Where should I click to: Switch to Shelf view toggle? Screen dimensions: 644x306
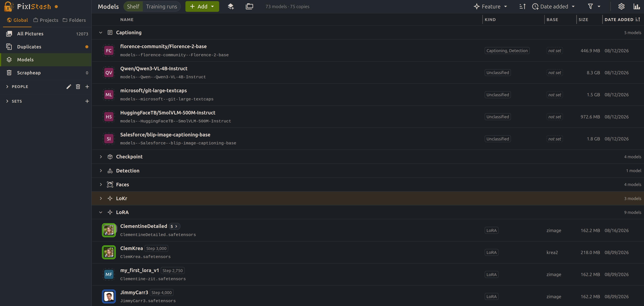point(133,7)
